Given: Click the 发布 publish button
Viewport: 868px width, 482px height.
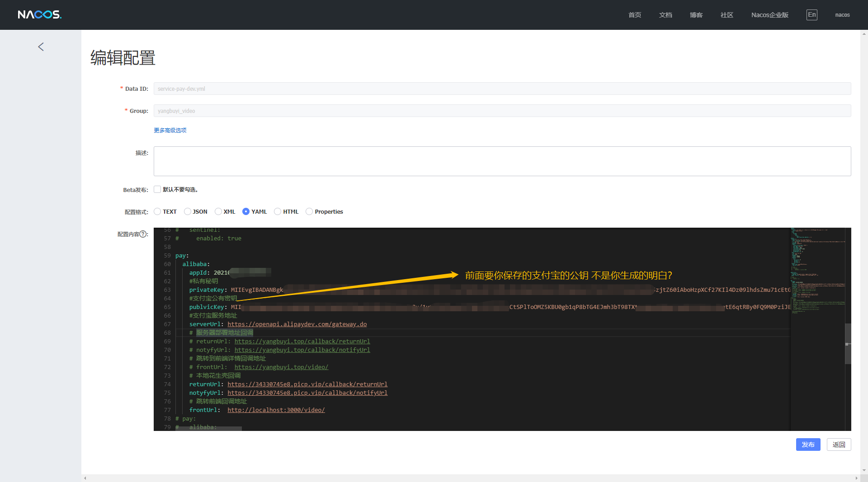Looking at the screenshot, I should (808, 445).
